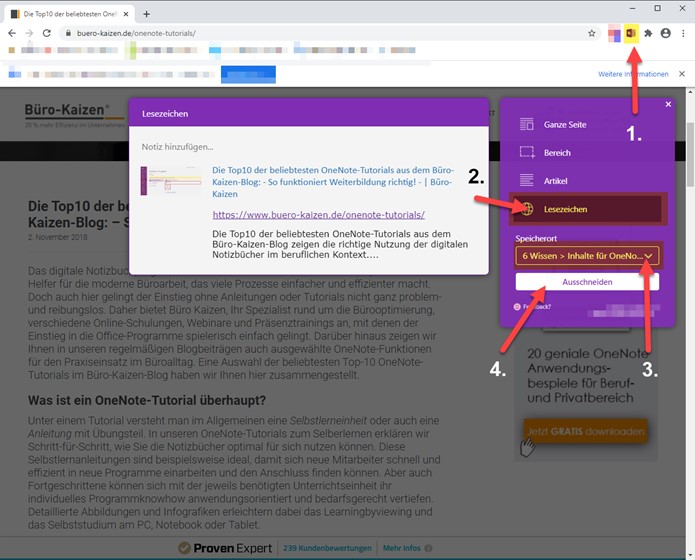
Task: Reload the page with the refresh icon
Action: pyautogui.click(x=47, y=33)
